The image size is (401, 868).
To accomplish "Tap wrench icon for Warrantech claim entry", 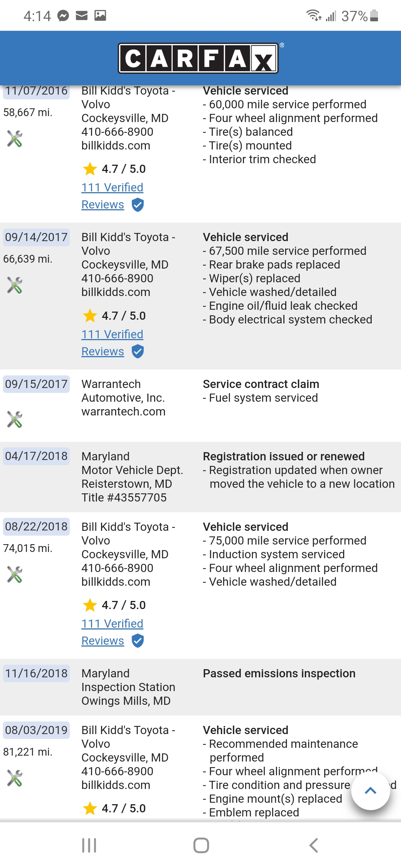I will [x=15, y=420].
